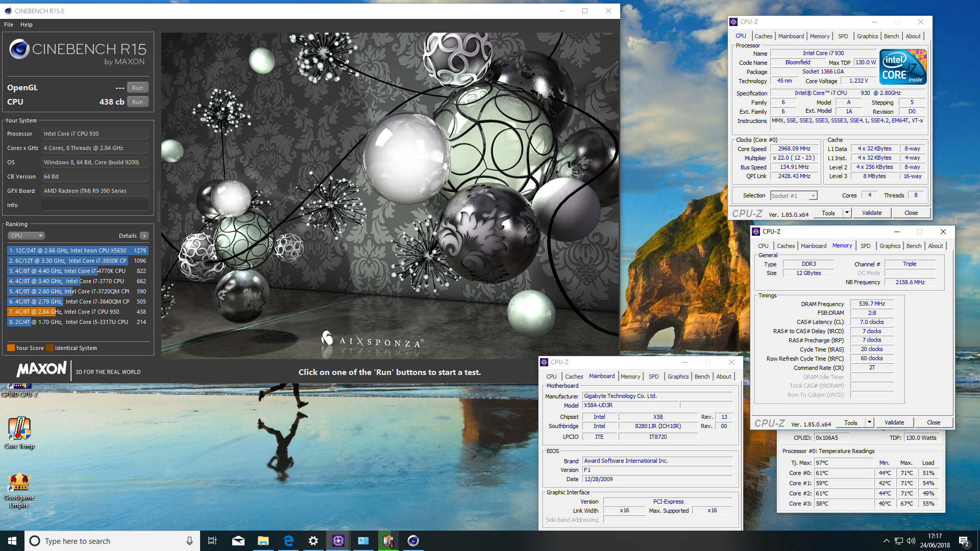Show hidden tray icons chevron
Screen dimensions: 980x551
click(886, 541)
